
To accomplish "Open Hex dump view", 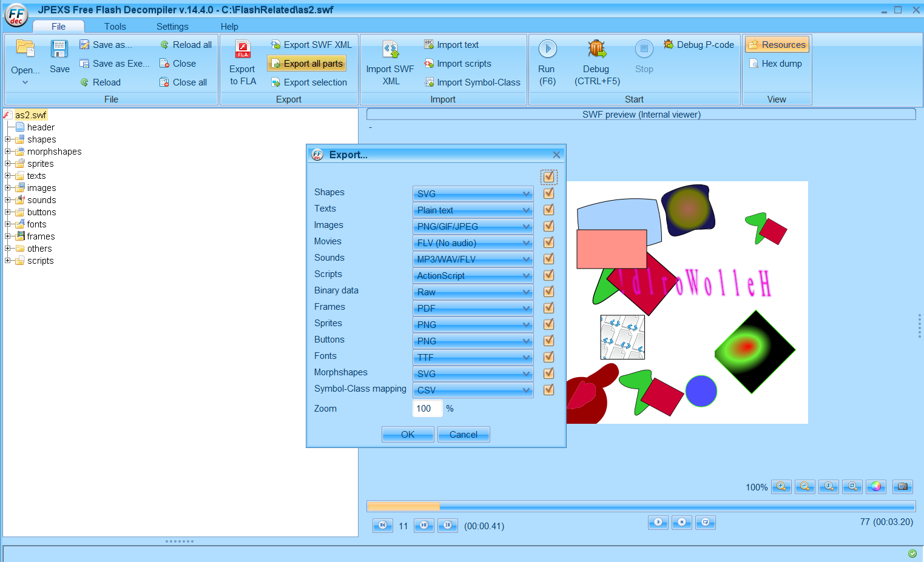I will (776, 64).
